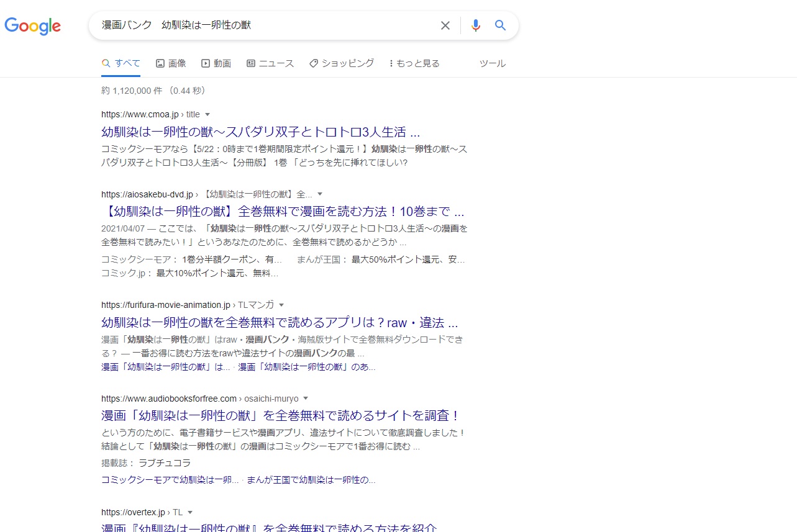Screen dimensions: 797x532
Task: Open result 全巻無料で読めるサイトを調査！
Action: (281, 415)
